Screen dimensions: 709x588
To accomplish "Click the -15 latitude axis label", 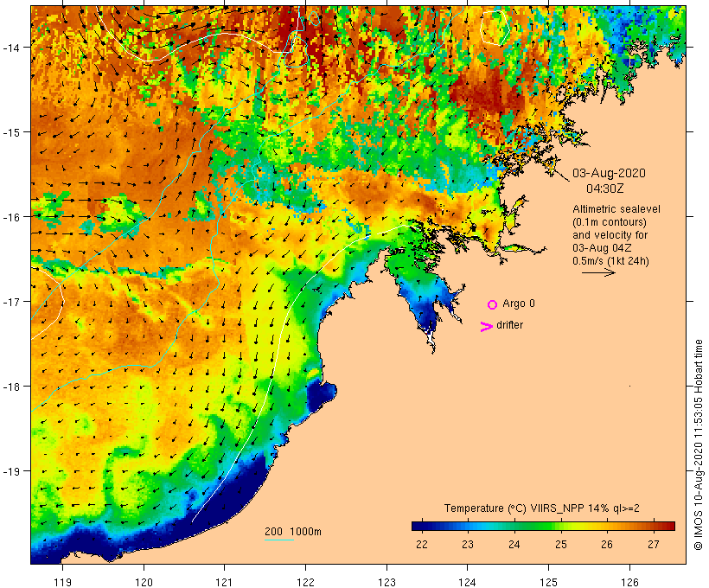I will point(10,132).
